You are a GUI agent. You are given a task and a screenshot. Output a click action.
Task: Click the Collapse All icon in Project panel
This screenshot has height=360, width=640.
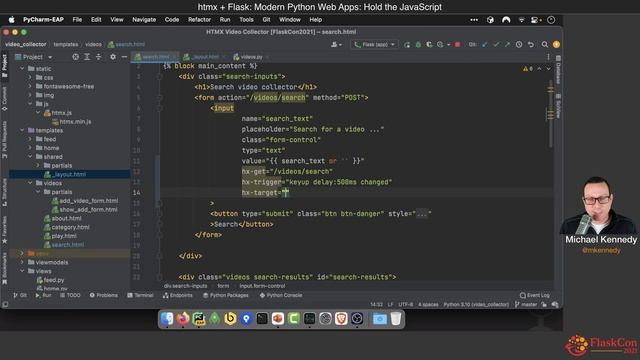click(98, 57)
